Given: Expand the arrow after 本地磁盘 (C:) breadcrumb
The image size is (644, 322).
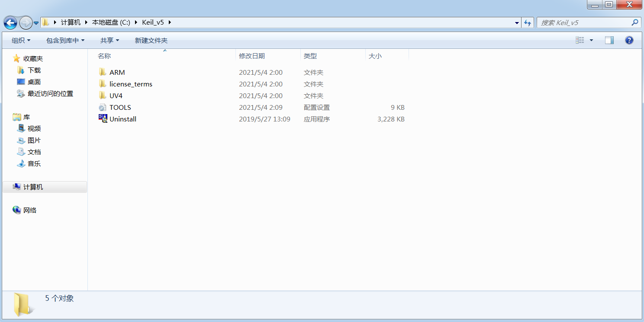Looking at the screenshot, I should click(136, 22).
